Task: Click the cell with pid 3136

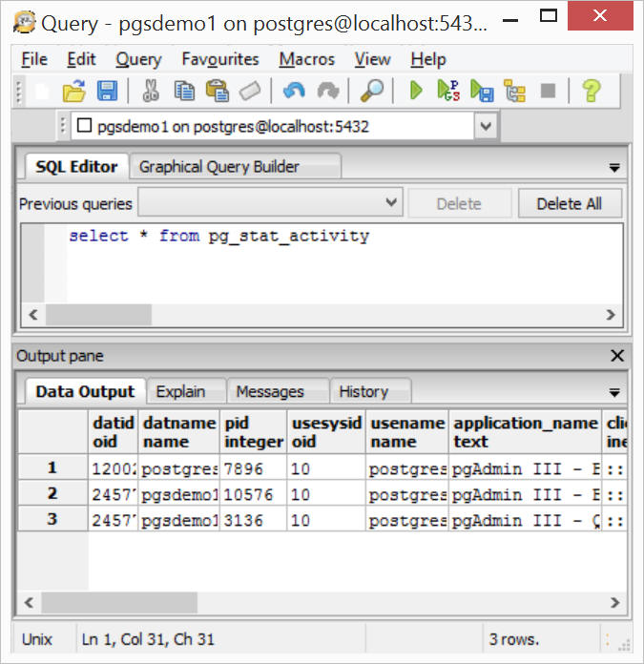Action: pos(253,520)
